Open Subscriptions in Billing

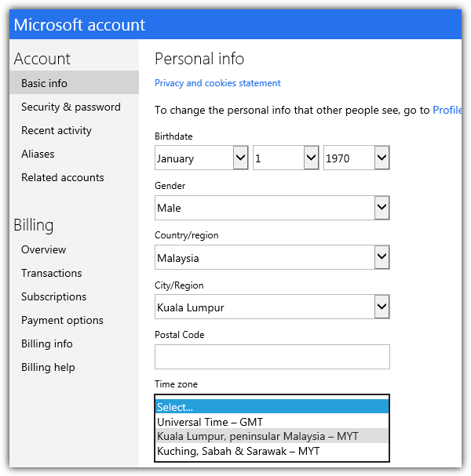53,296
